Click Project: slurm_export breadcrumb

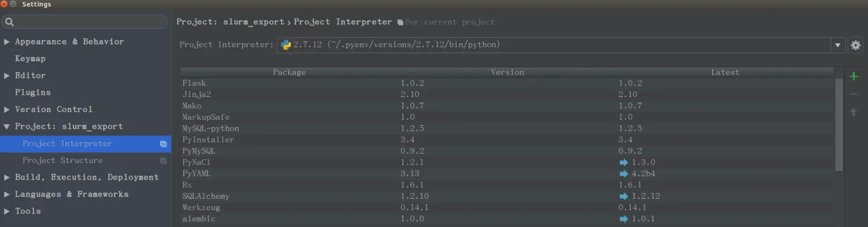point(231,22)
